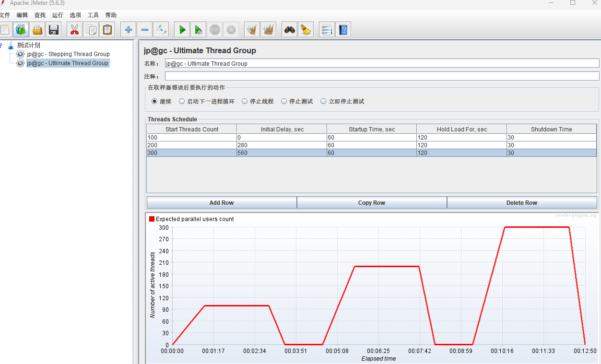
Task: Select the 立即停止测试 radio button
Action: point(323,101)
